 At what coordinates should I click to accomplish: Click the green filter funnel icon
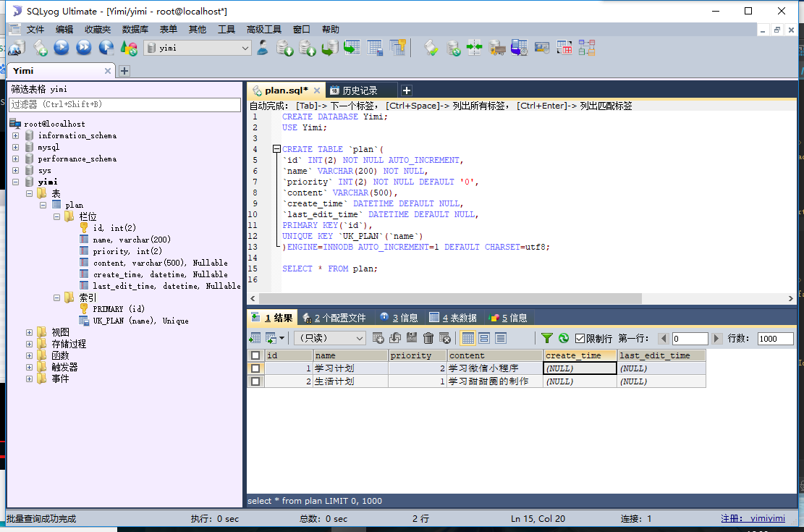(x=547, y=338)
